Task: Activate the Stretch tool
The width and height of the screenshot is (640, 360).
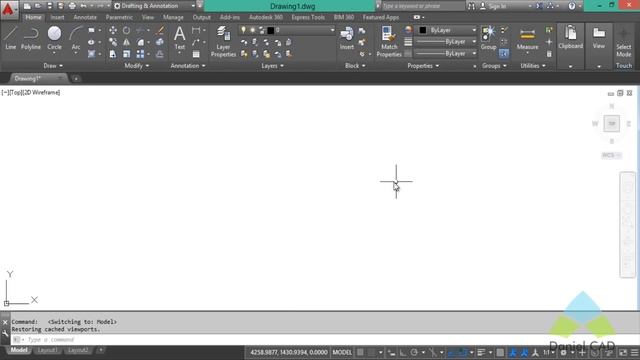Action: (113, 54)
